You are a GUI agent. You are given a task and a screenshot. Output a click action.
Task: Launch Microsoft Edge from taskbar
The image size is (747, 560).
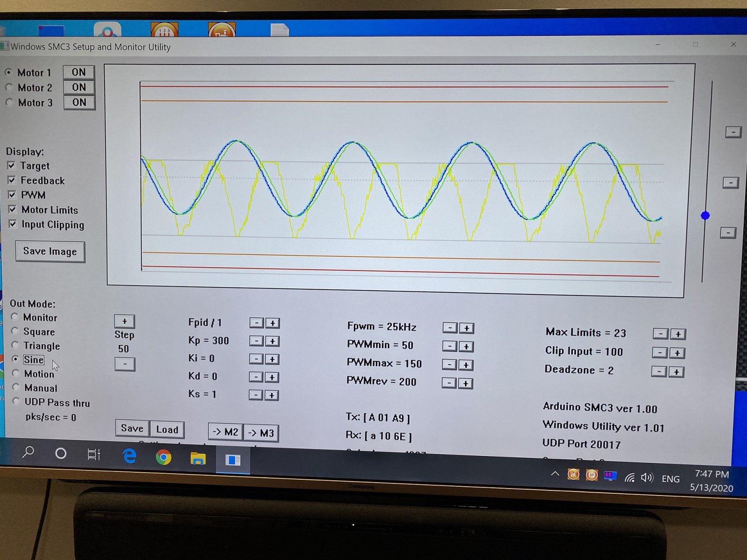tap(129, 456)
